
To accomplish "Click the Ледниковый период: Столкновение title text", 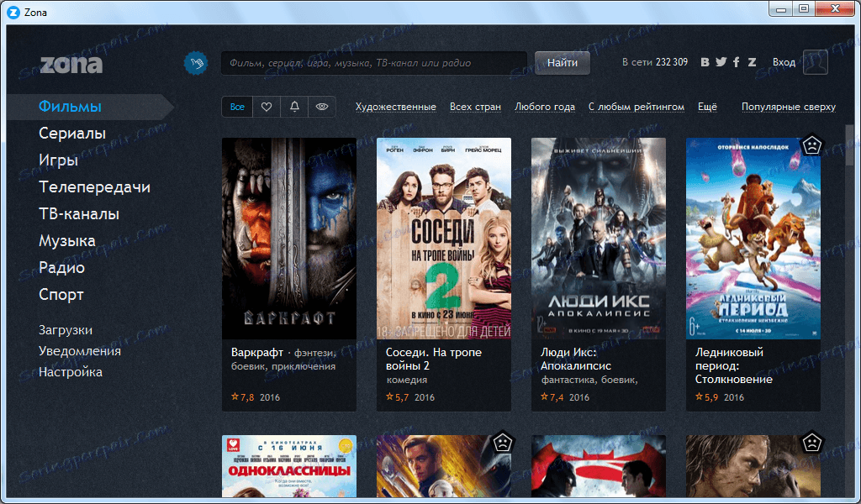I will [733, 365].
